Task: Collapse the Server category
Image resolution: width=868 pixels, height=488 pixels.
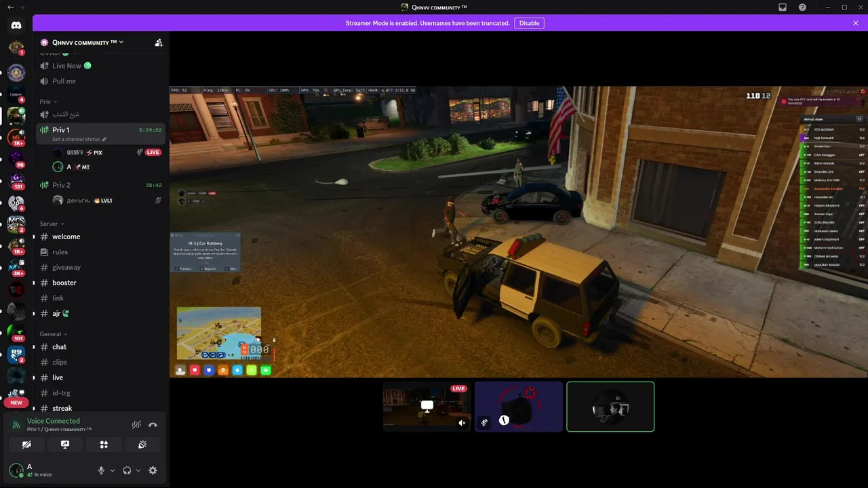Action: pyautogui.click(x=52, y=224)
